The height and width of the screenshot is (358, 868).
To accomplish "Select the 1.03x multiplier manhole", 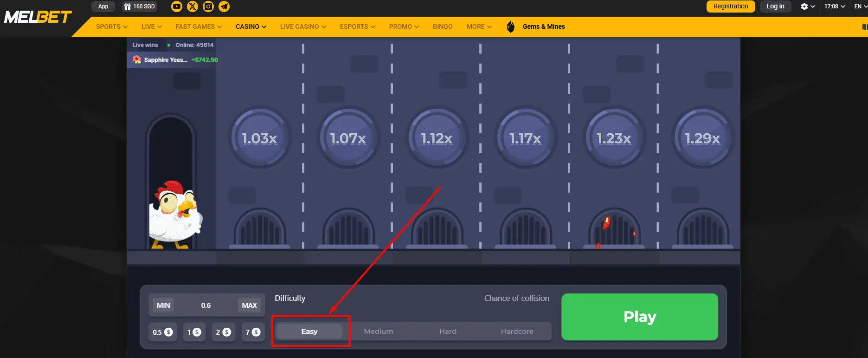I will 260,138.
